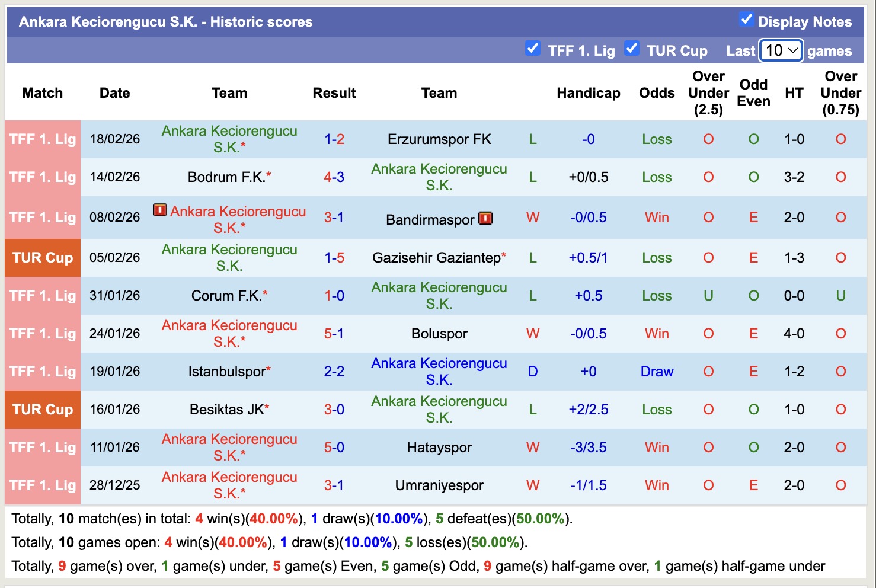
Task: Click the TFF 1. Lig label on first row
Action: tap(42, 139)
